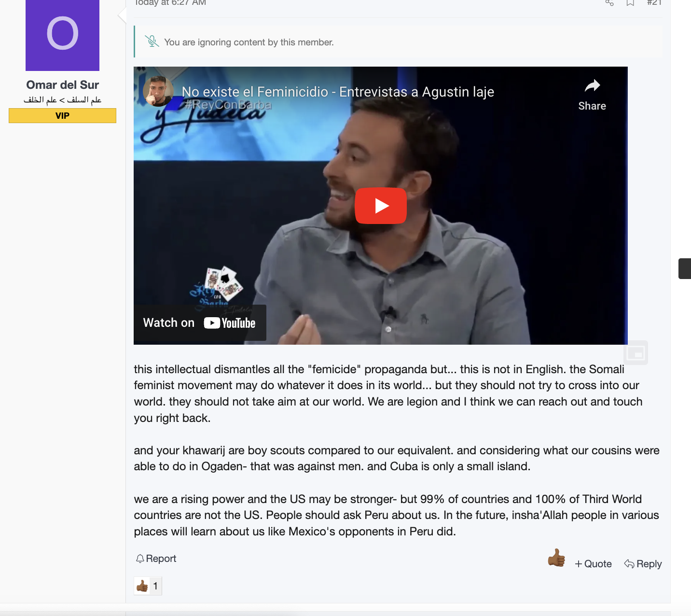
Task: Click the muted microphone ignore icon
Action: click(152, 42)
